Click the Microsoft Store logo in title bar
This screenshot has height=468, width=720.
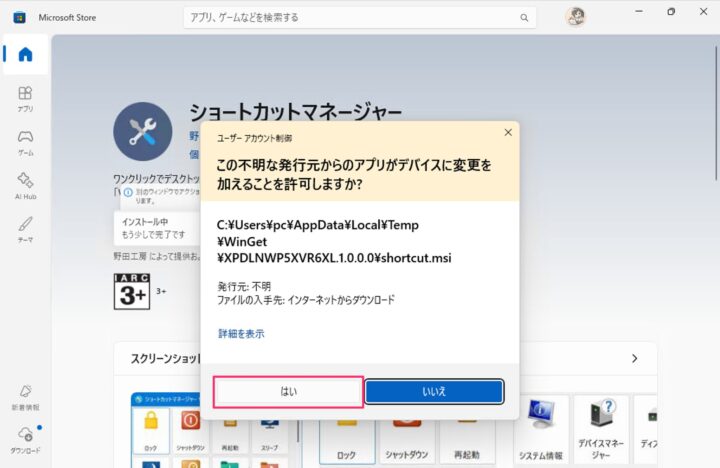coord(19,17)
